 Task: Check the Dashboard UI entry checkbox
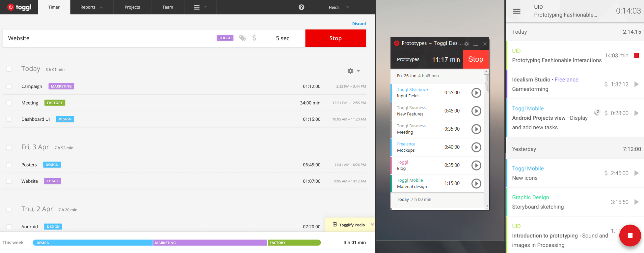pyautogui.click(x=9, y=119)
